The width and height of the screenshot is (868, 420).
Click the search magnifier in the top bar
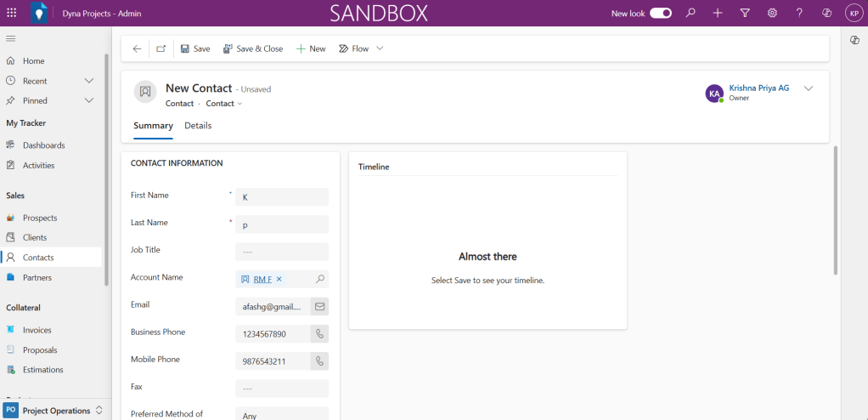[690, 13]
